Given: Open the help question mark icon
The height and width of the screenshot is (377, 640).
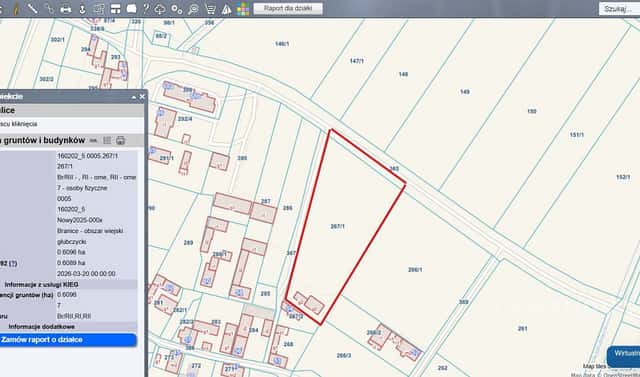Looking at the screenshot, I should click(x=146, y=9).
